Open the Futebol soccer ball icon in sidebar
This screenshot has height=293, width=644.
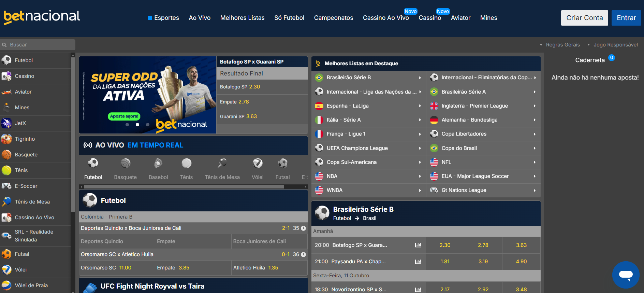6,60
